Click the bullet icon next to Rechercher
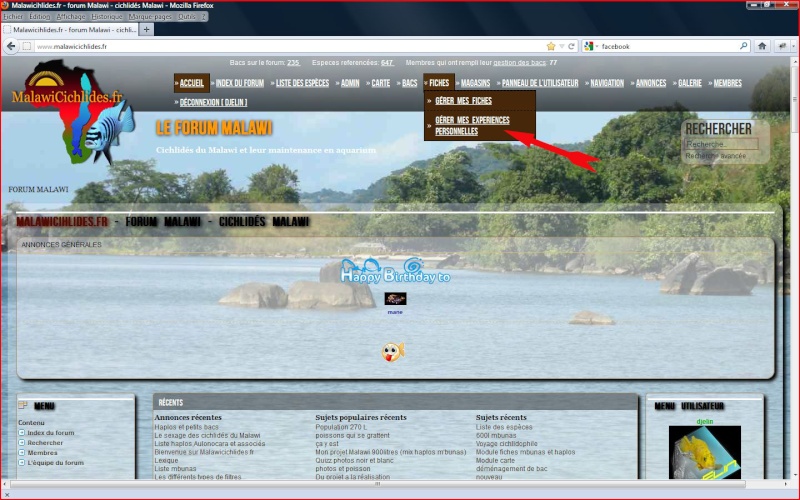 tap(21, 443)
